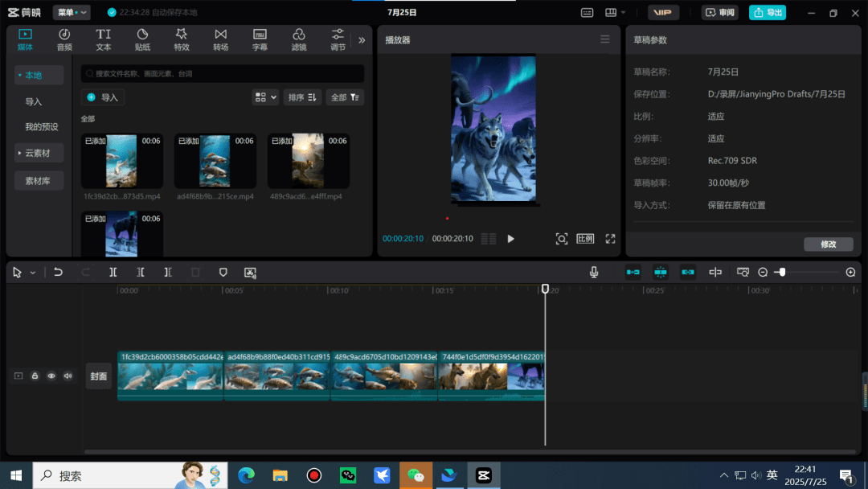Show hidden system tray icons
The width and height of the screenshot is (868, 489).
click(724, 475)
